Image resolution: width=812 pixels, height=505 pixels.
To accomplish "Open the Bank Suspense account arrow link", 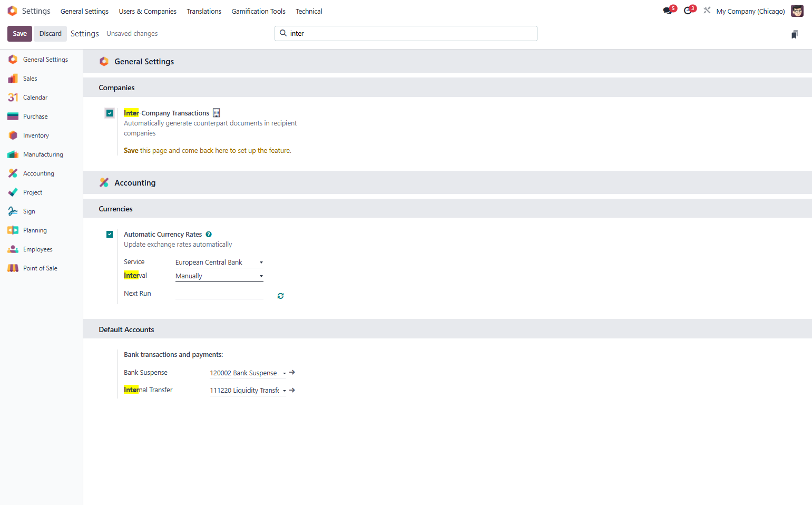I will pyautogui.click(x=292, y=373).
